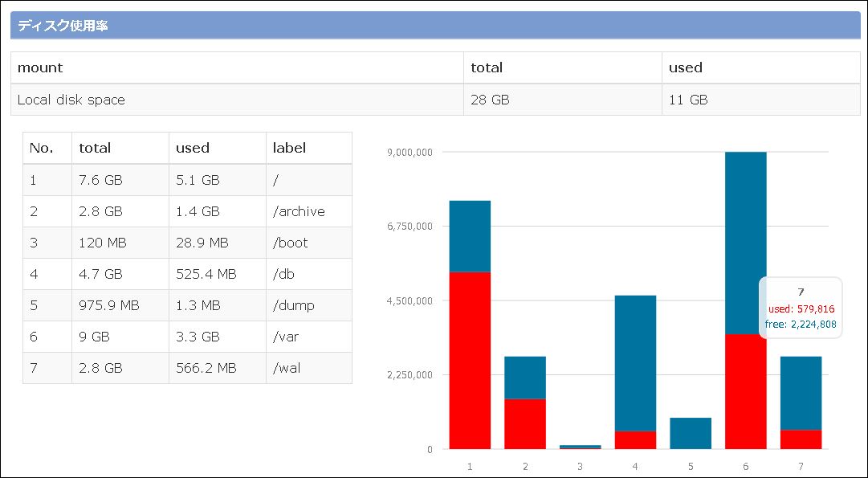Screen dimensions: 868x478
Task: Select the 'used' header in mount table
Action: (760, 67)
